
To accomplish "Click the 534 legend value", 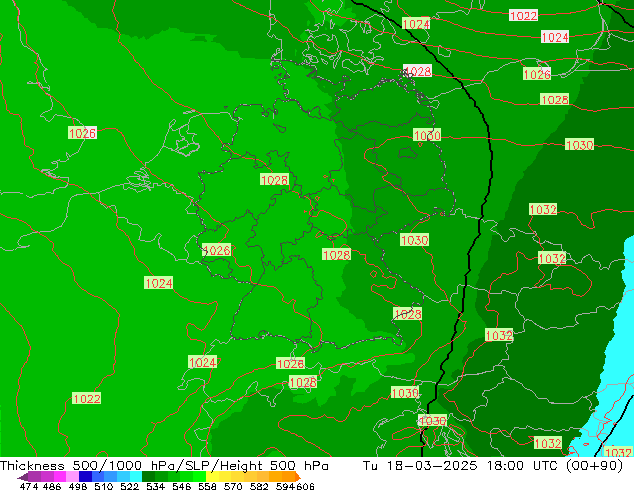I will [x=155, y=486].
